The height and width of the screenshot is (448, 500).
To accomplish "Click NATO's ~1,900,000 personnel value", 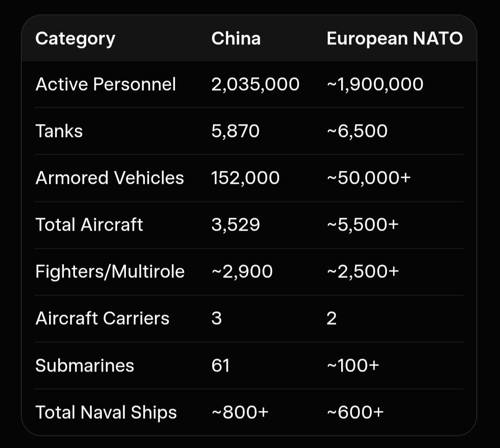I will [x=375, y=85].
